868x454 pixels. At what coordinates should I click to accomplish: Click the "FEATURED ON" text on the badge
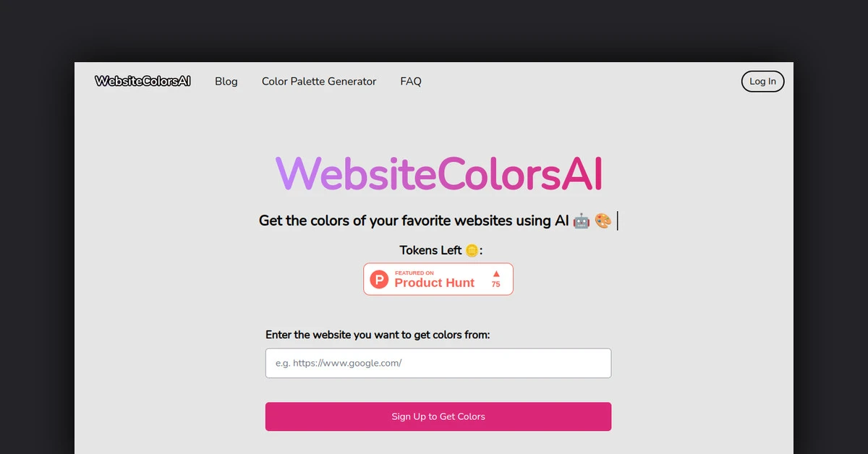(x=414, y=273)
